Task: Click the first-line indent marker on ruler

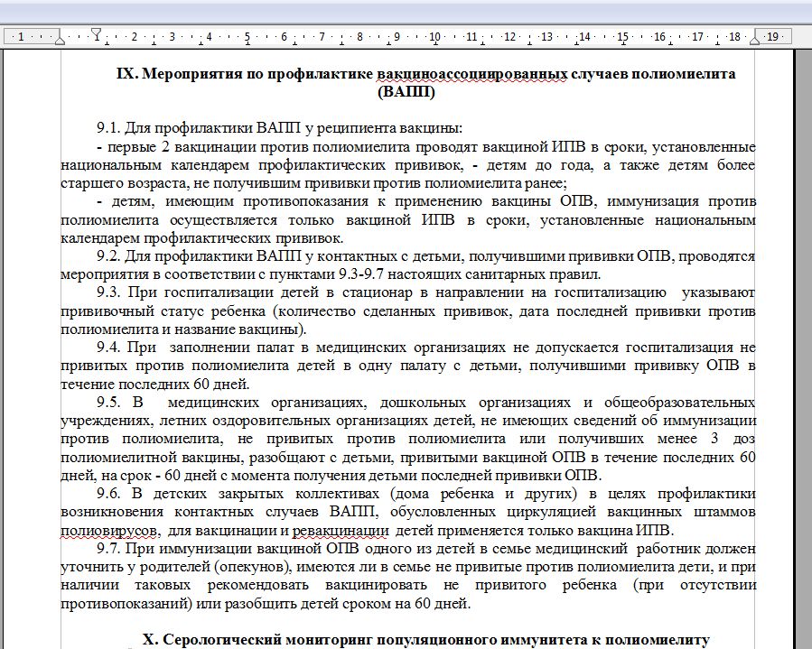Action: (x=96, y=34)
